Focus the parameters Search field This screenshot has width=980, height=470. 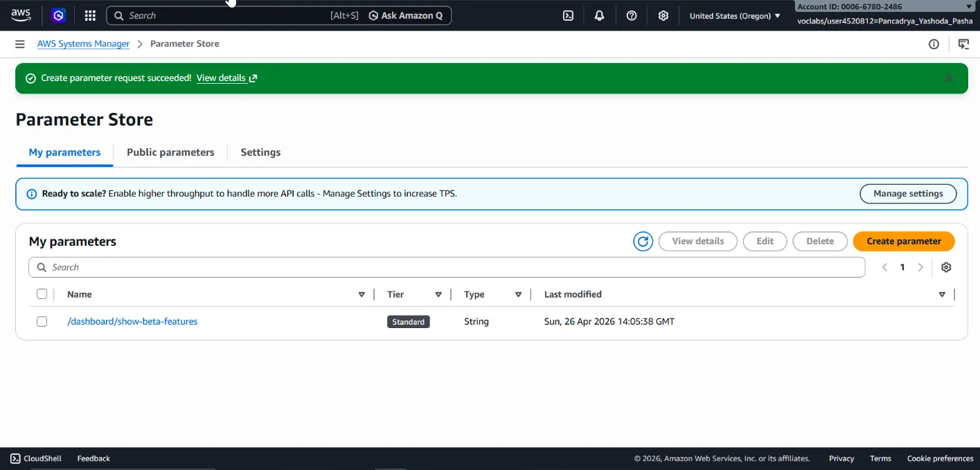click(447, 267)
